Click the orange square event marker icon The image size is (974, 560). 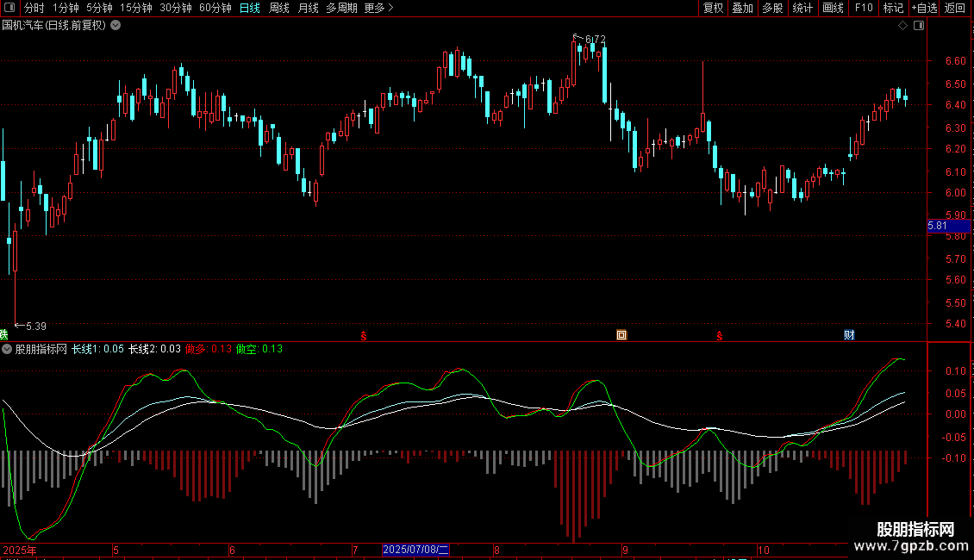(621, 334)
